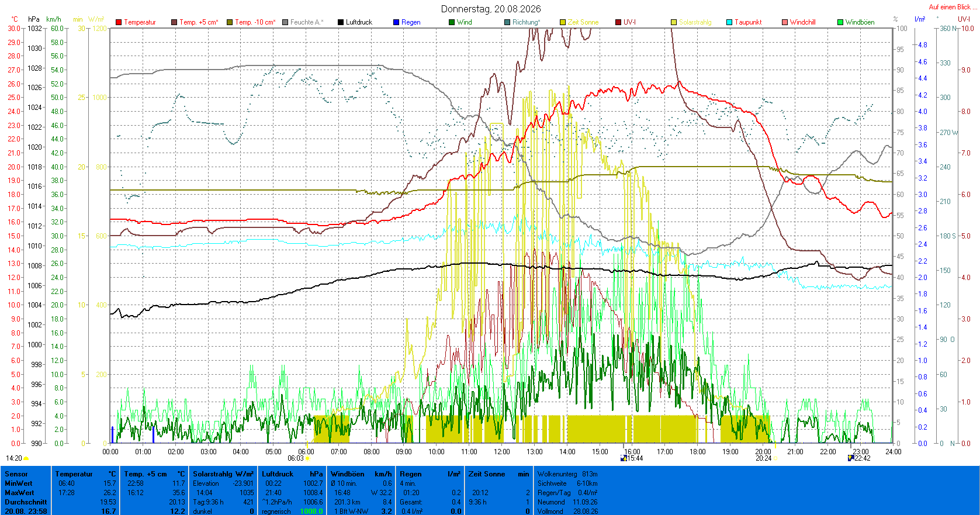Select the 'Regen' legend label
Image resolution: width=980 pixels, height=515 pixels.
pyautogui.click(x=411, y=22)
